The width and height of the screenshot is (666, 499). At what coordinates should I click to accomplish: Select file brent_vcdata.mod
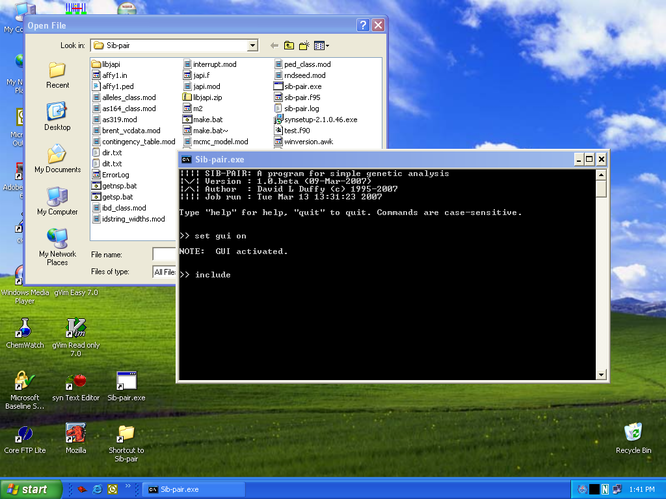pos(126,130)
